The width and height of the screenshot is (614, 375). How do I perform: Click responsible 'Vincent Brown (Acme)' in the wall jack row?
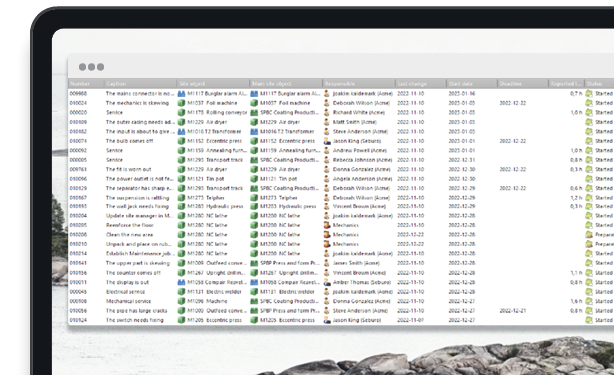point(359,206)
